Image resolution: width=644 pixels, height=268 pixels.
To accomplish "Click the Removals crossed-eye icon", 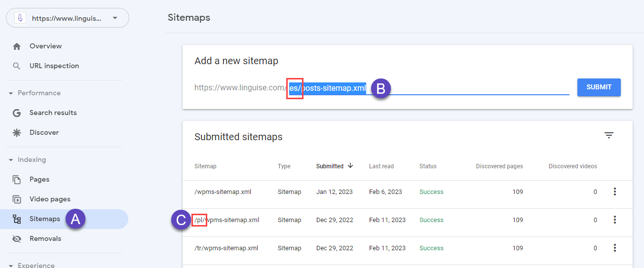I will click(17, 239).
